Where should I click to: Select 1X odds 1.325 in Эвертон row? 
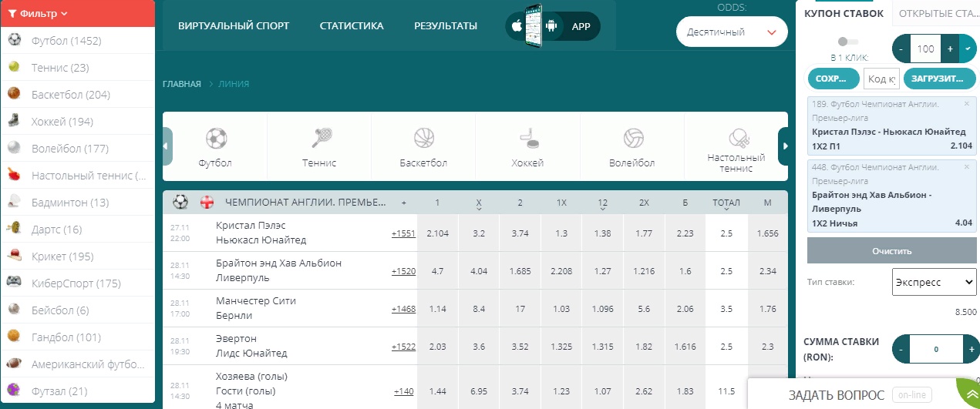point(561,347)
